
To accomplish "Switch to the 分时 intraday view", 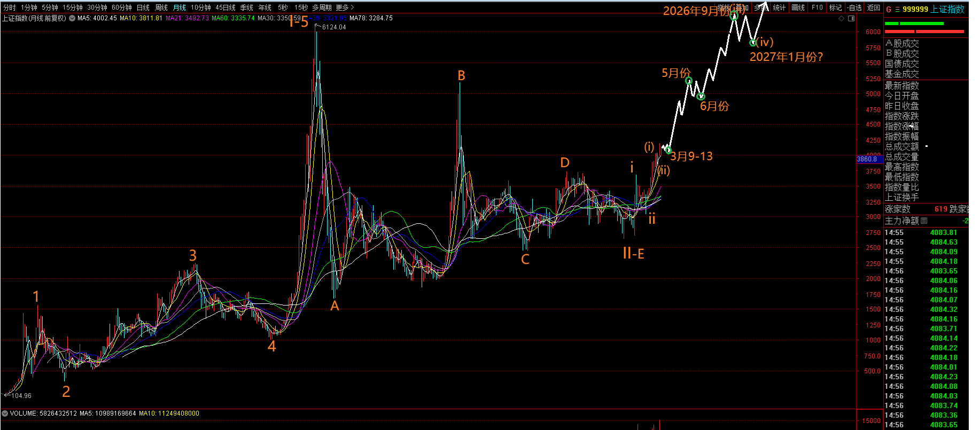I will point(10,7).
